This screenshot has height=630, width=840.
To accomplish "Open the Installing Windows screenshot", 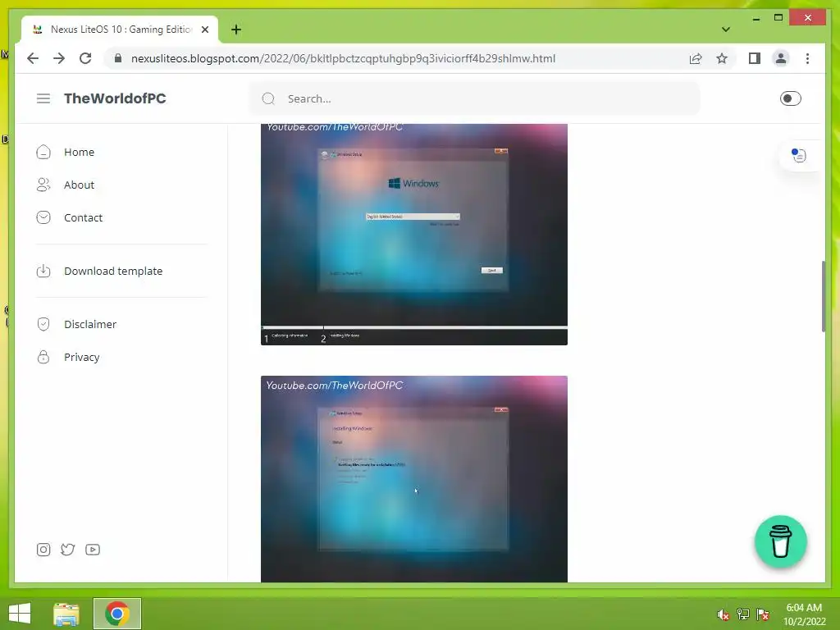I will click(x=414, y=479).
